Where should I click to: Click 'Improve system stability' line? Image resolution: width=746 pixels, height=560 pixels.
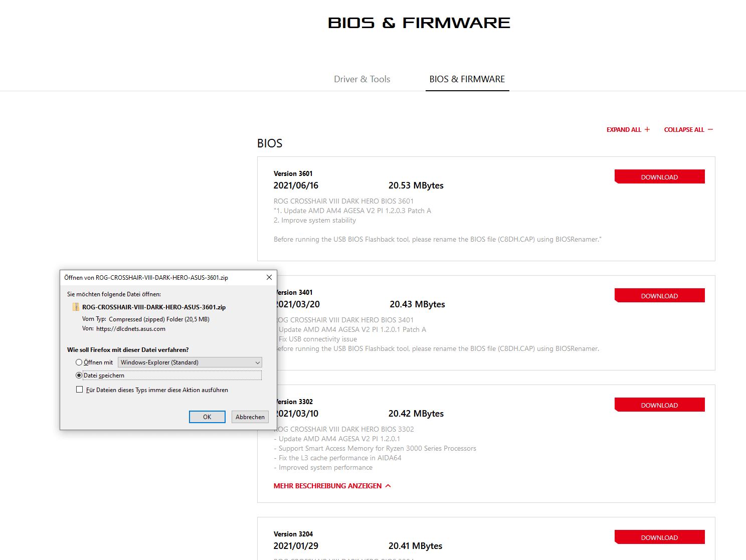315,221
